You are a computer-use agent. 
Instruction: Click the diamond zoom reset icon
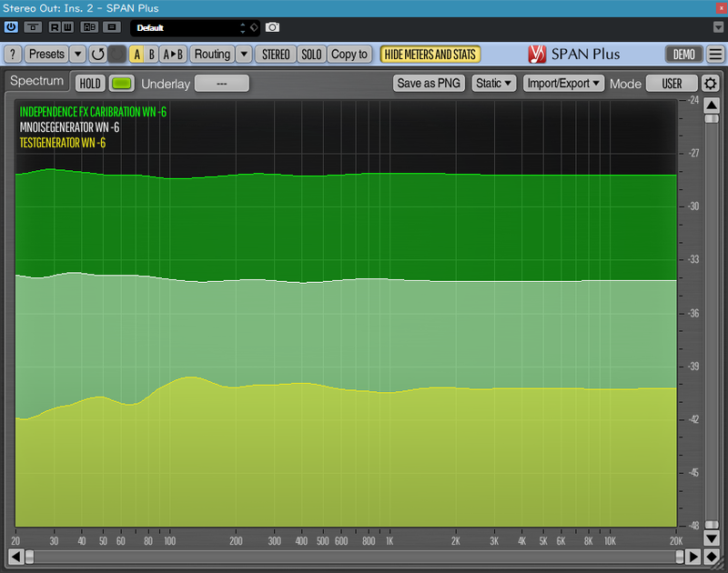[x=712, y=557]
